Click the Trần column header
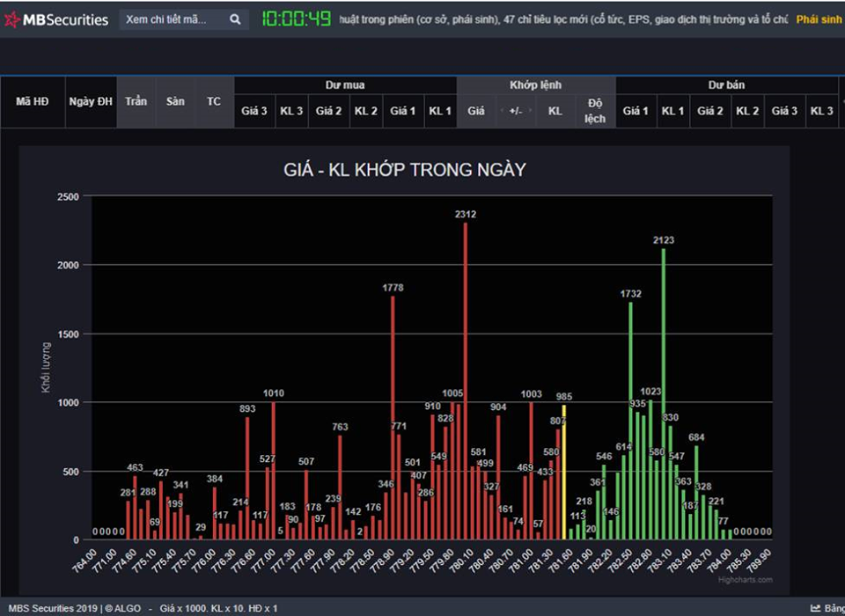Viewport: 845px width, 616px height. tap(136, 101)
